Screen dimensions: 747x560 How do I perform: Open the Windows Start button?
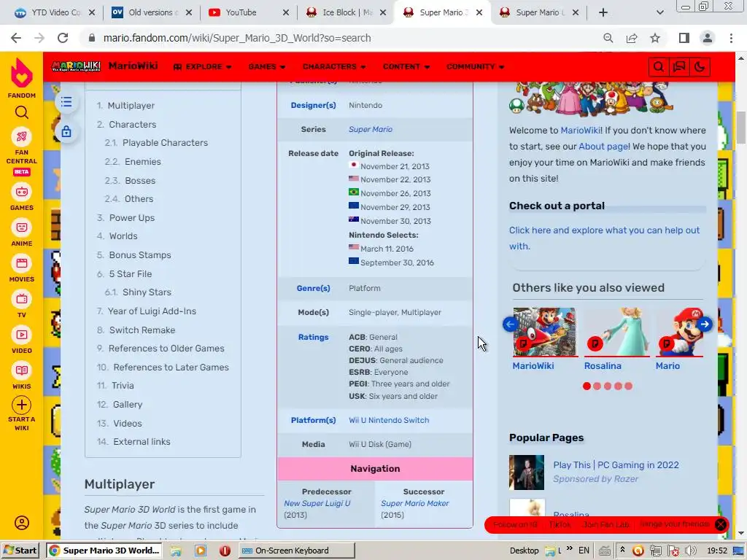click(x=21, y=551)
